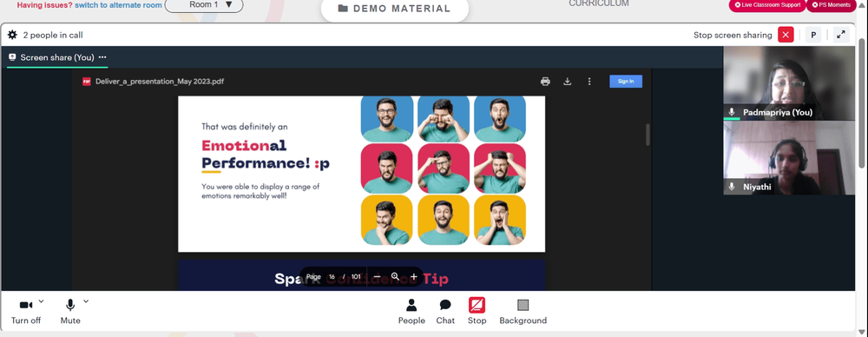Open the Chat panel

445,312
